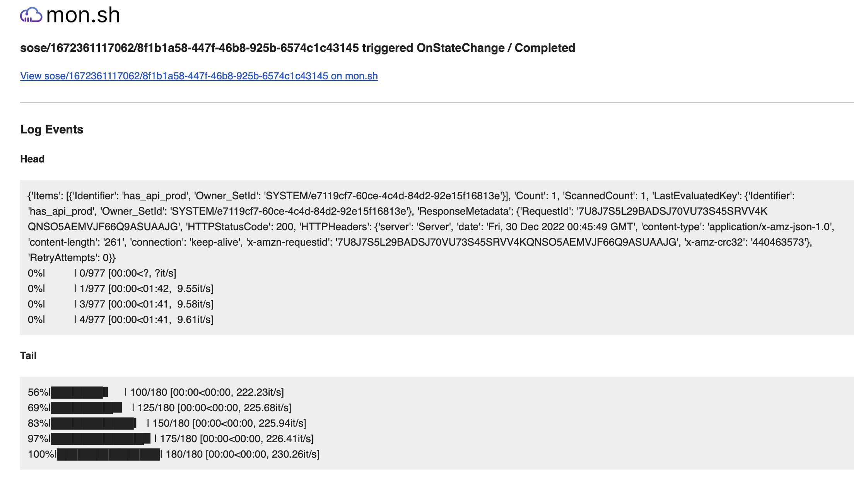Screen dimensions: 868x482
Task: Click the 1/977 progress log line
Action: (121, 289)
